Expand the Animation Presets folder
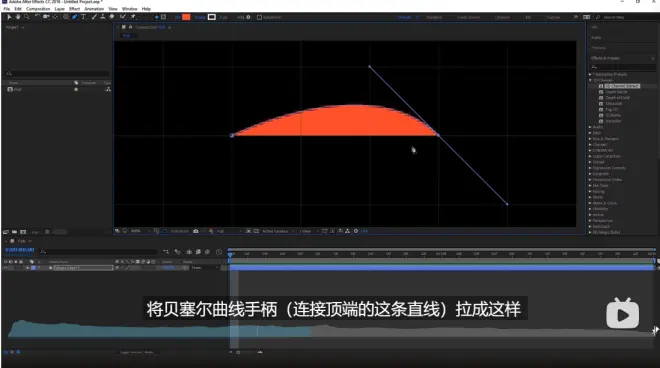Viewport: 660px width, 368px height. [591, 74]
